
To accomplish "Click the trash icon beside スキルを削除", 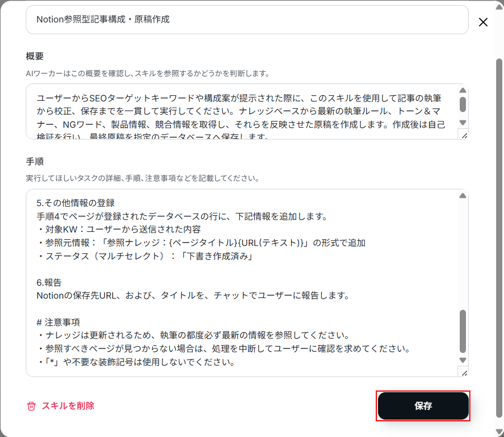I will 31,406.
